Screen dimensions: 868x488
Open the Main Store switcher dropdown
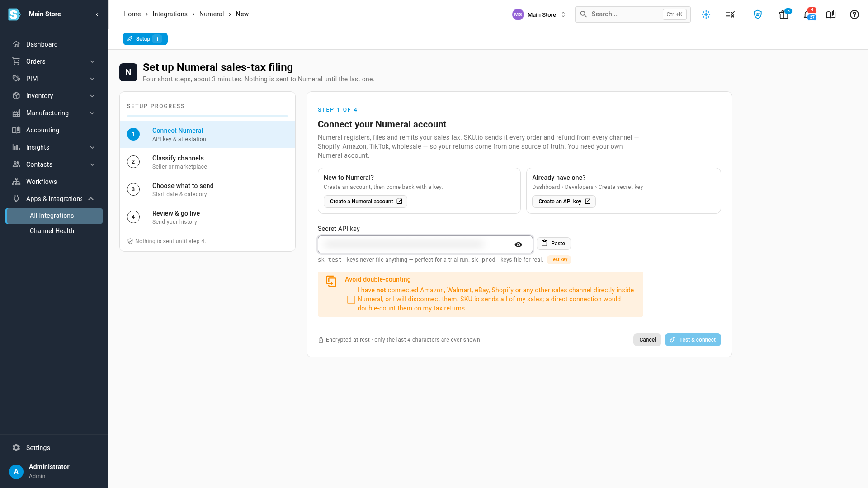(539, 14)
